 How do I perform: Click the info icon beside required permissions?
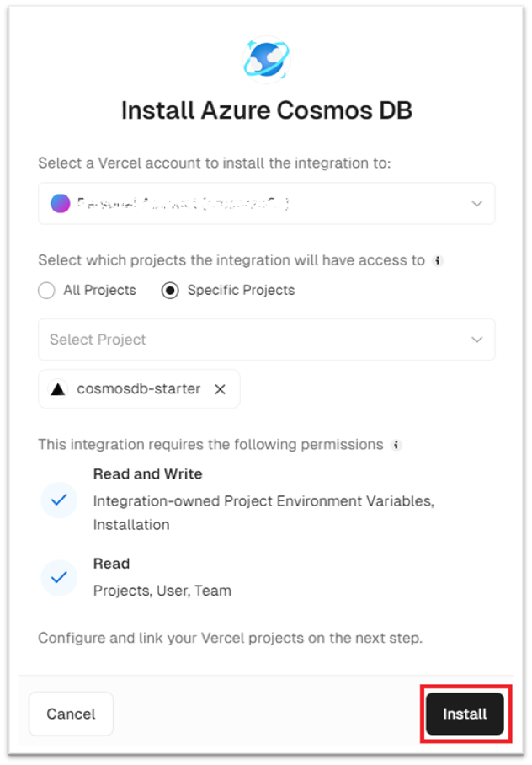point(396,445)
